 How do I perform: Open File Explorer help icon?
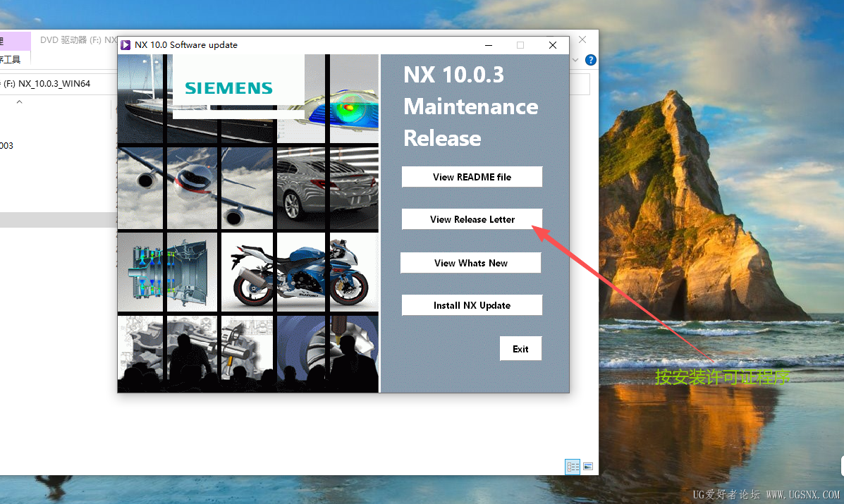coord(590,60)
